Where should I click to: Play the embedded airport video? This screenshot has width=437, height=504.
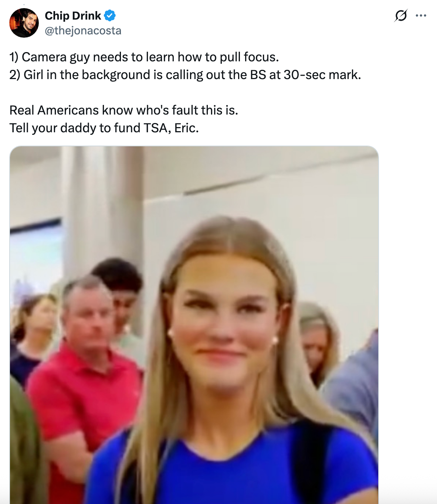coord(194,325)
